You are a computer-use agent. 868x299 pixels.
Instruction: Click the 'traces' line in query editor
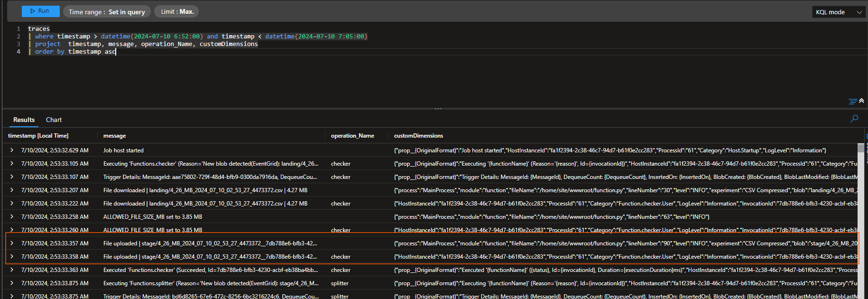[39, 28]
